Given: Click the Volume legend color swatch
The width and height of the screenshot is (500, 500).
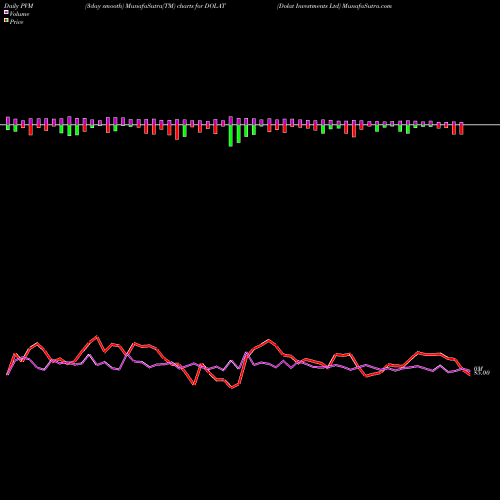Looking at the screenshot, I should [x=6, y=12].
